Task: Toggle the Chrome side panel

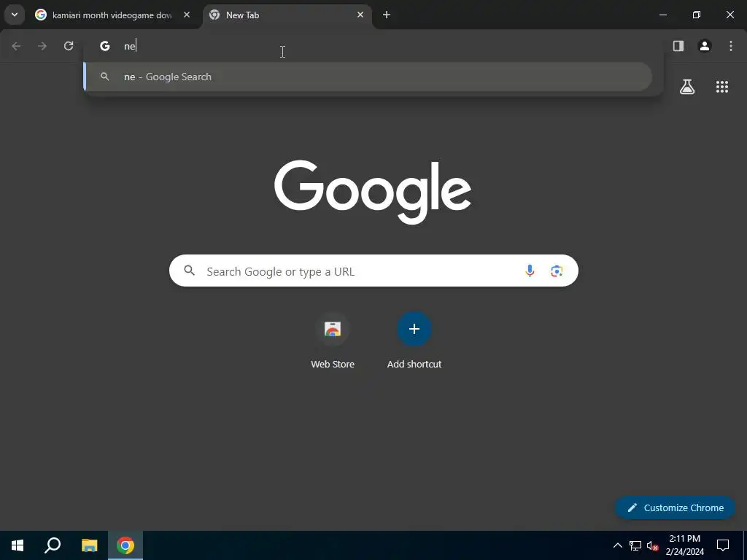Action: point(678,46)
